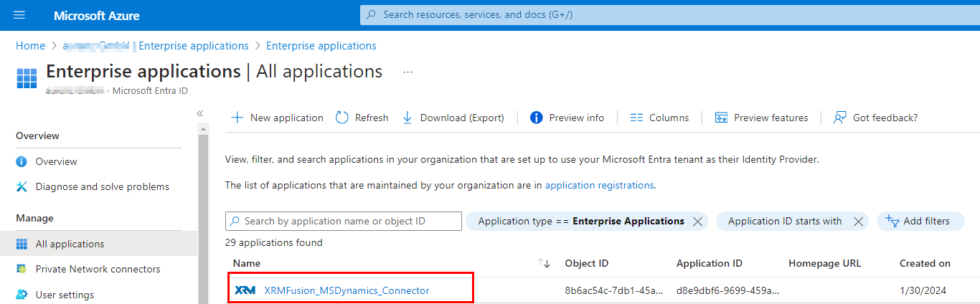980x304 pixels.
Task: Click the User settings gear icon
Action: (x=22, y=295)
